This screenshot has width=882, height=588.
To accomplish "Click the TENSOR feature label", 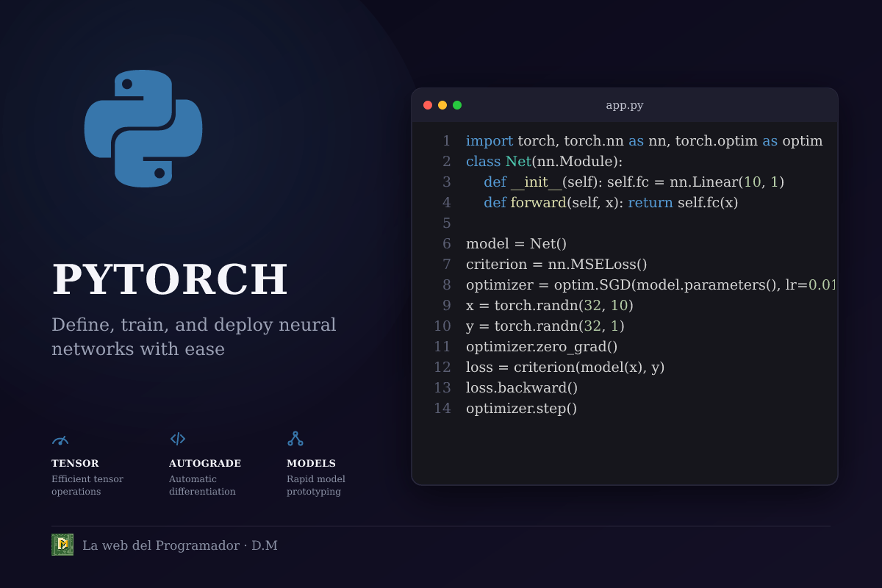I will point(75,464).
